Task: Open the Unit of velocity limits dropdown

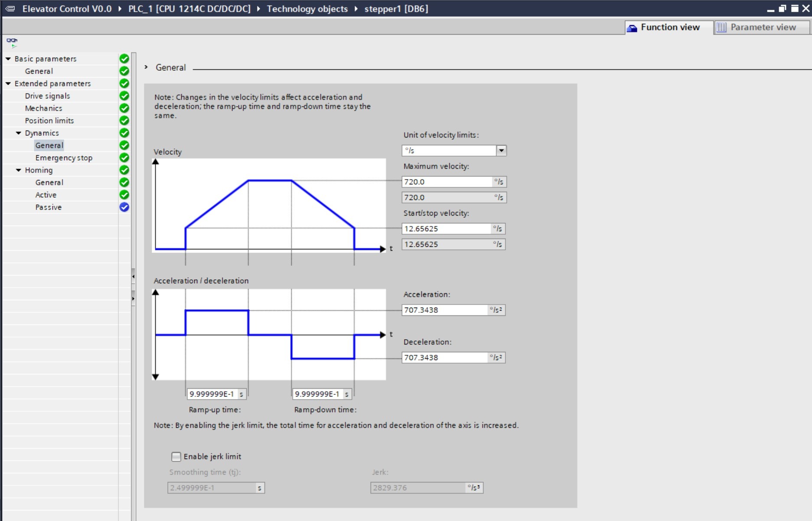Action: [x=501, y=150]
